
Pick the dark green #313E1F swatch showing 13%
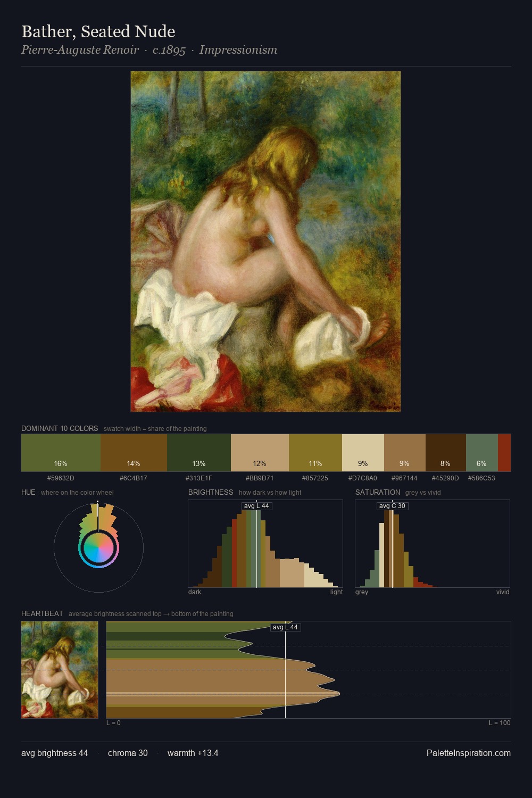(199, 453)
